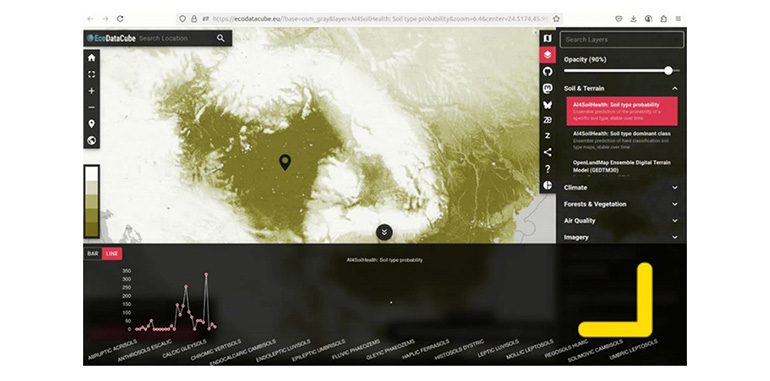The height and width of the screenshot is (381, 770).
Task: Collapse chart panel with double-chevron button
Action: click(384, 232)
